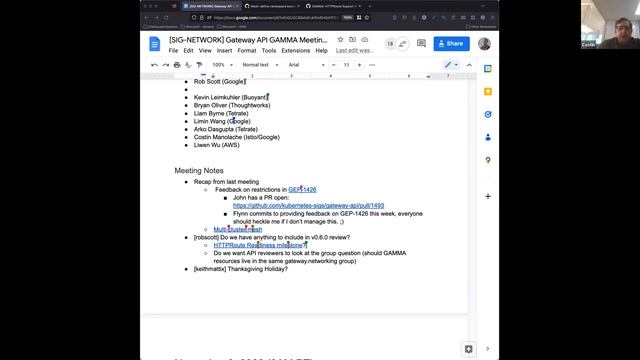640x360 pixels.
Task: Open the Insert menu
Action: point(224,51)
